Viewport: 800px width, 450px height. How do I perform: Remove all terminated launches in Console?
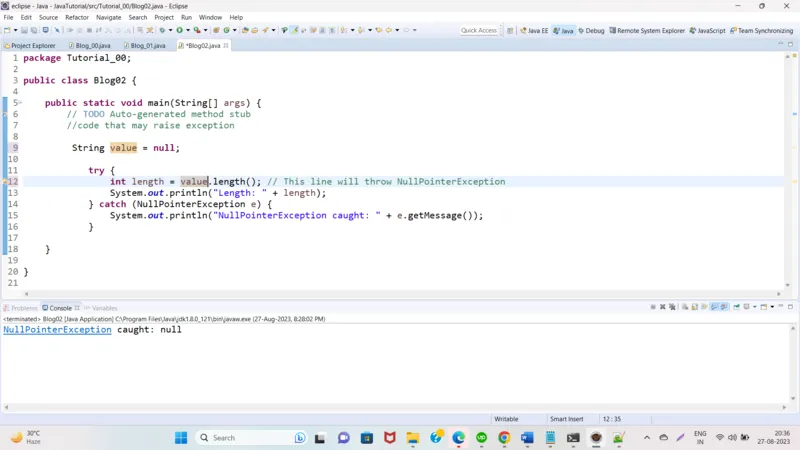click(x=672, y=307)
